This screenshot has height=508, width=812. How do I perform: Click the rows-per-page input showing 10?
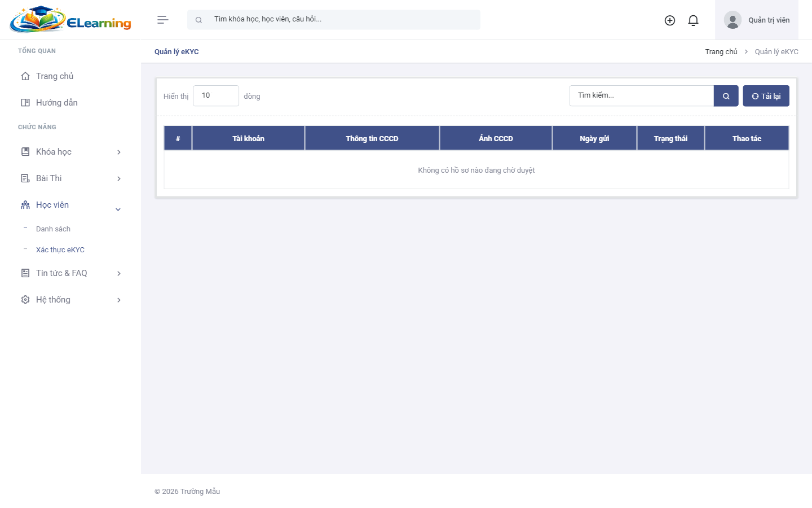click(x=216, y=96)
